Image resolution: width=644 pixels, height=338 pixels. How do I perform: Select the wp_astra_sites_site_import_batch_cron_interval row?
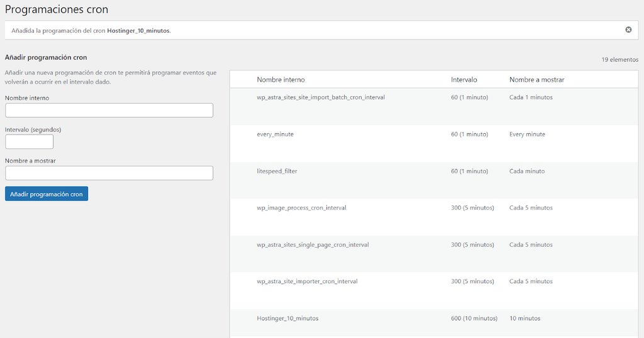321,97
